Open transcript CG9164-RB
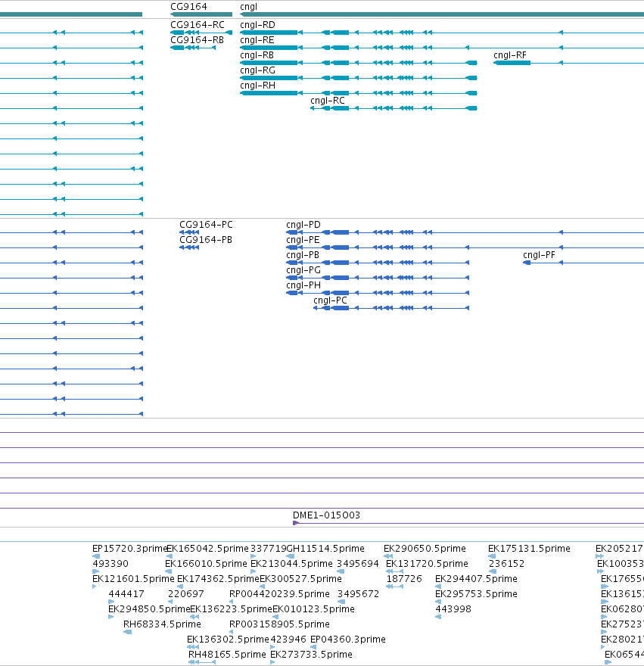Screen dimensions: 644x666 [197, 40]
